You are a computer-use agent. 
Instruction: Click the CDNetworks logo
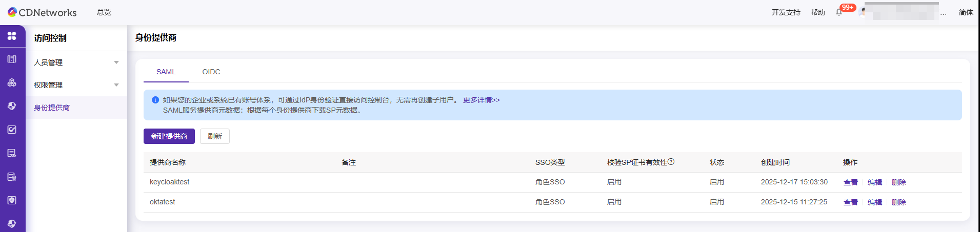[42, 12]
